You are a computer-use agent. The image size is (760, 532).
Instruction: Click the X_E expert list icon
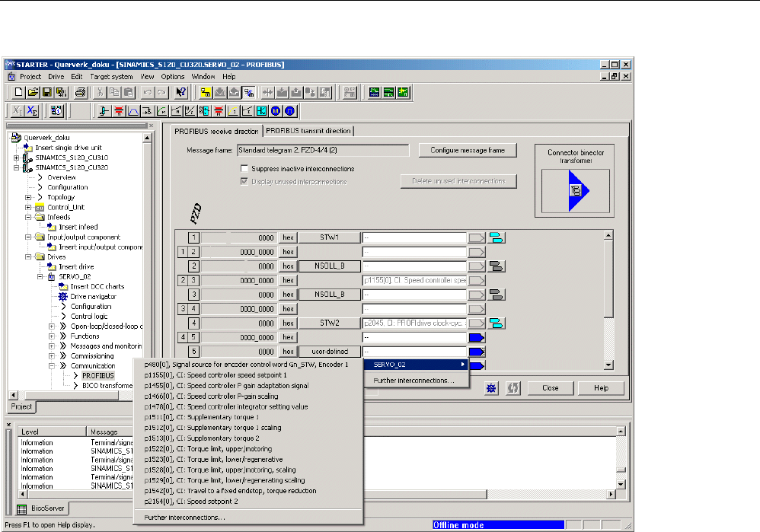(x=32, y=111)
